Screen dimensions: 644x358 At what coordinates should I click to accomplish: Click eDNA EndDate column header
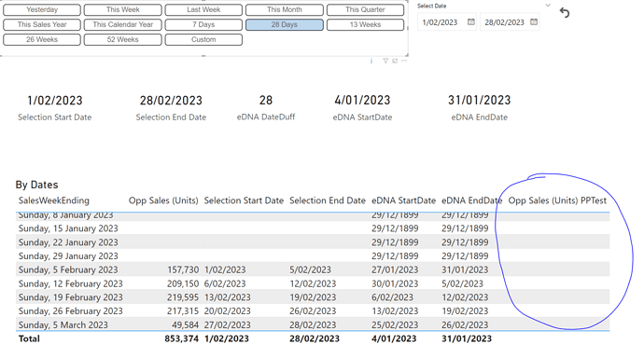[x=471, y=200]
